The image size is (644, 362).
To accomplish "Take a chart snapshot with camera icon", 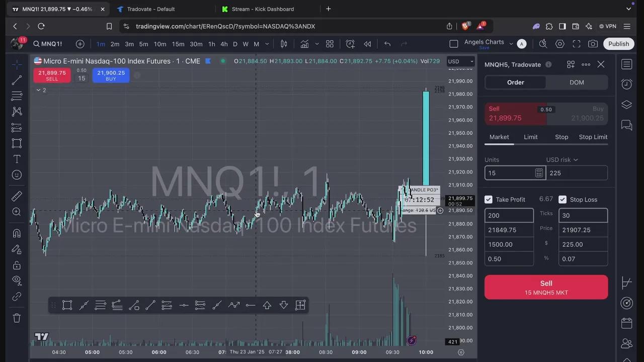I will 593,44.
